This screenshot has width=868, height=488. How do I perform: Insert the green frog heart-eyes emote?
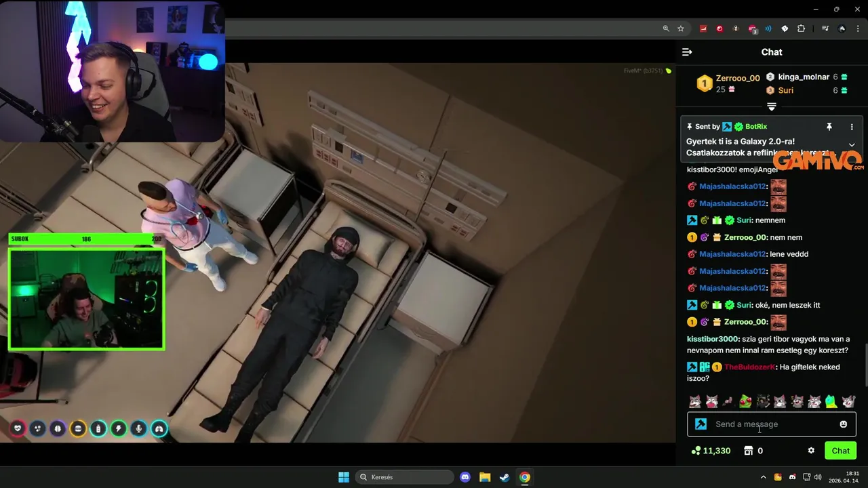point(745,402)
